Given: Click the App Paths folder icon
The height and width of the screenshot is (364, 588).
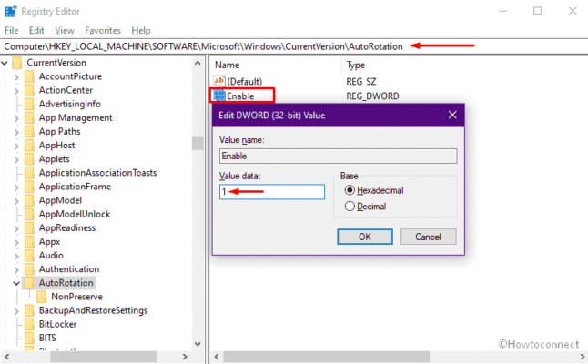Looking at the screenshot, I should tap(29, 132).
